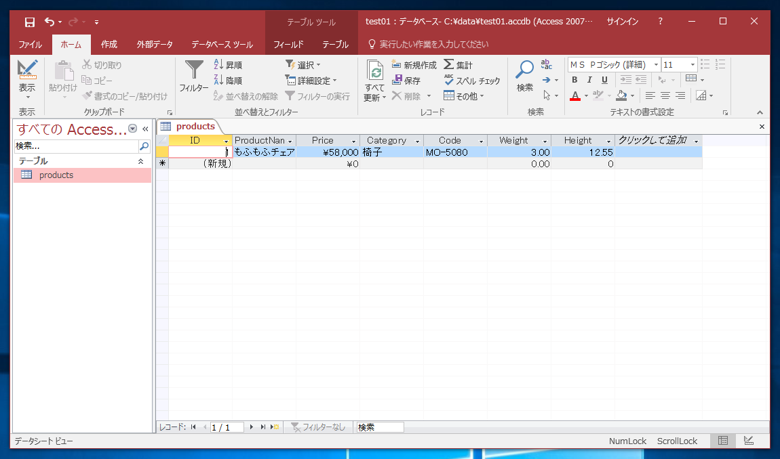The height and width of the screenshot is (459, 780).
Task: Toggle Bold formatting
Action: point(575,80)
